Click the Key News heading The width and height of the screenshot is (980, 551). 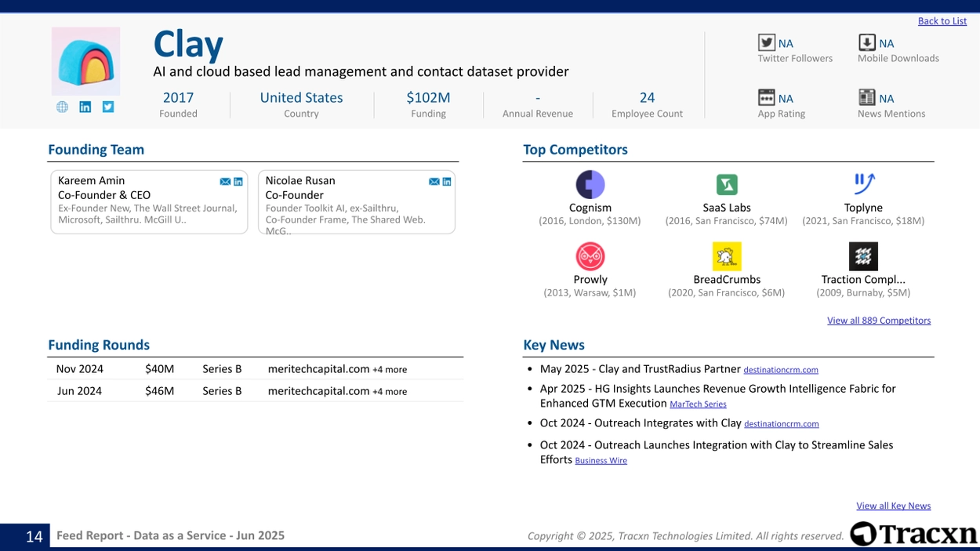pos(554,345)
